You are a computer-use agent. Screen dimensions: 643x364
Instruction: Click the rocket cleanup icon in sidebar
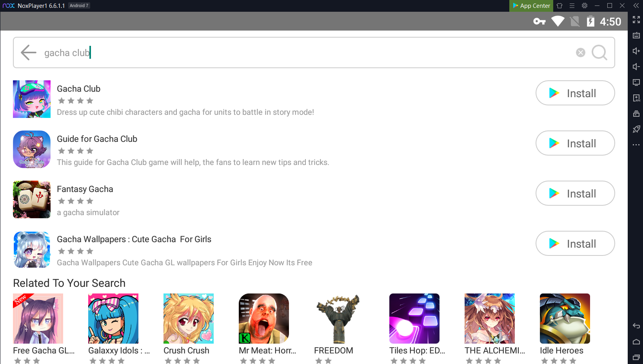(x=636, y=129)
